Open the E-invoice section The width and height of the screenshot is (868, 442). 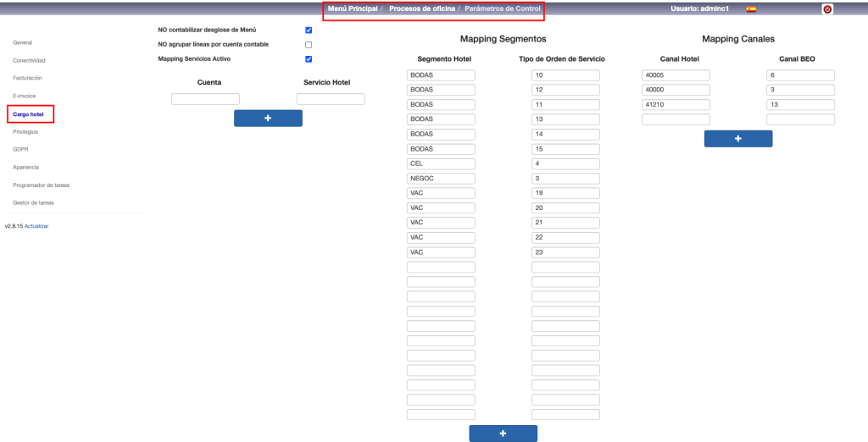pos(25,96)
